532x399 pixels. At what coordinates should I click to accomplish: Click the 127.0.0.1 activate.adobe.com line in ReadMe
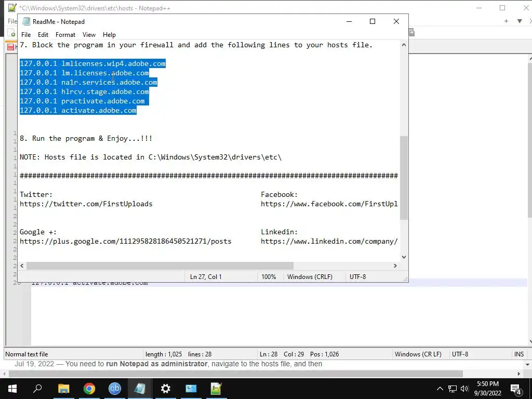click(x=78, y=110)
